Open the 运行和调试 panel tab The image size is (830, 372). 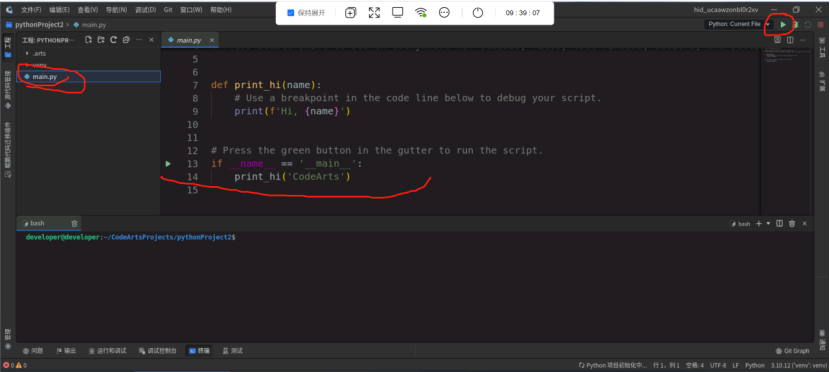[107, 351]
